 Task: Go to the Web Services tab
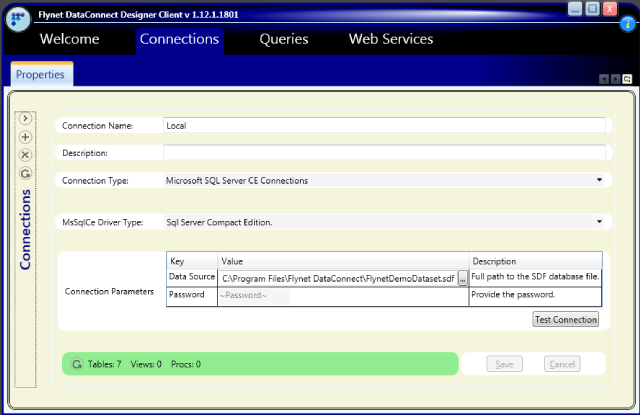point(391,39)
